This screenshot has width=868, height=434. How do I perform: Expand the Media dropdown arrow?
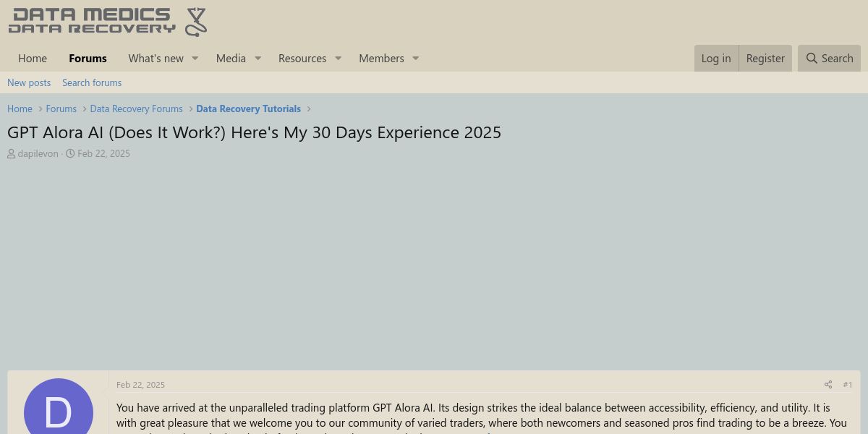click(x=258, y=59)
